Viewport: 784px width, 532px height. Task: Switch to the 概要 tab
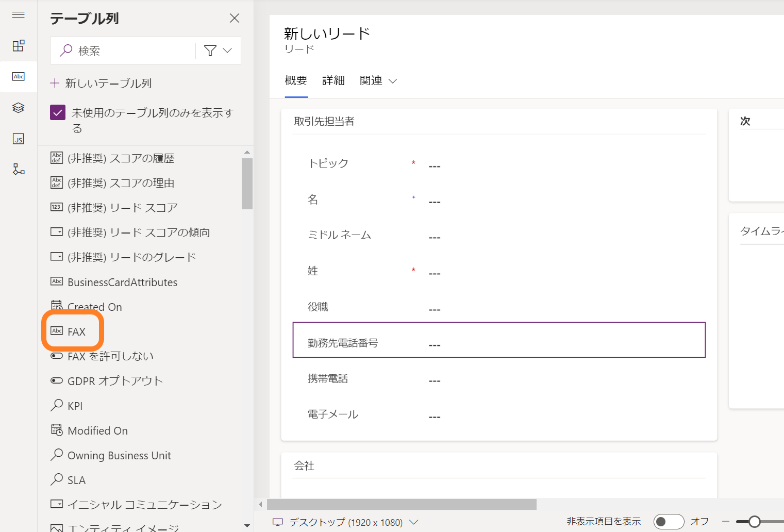296,80
